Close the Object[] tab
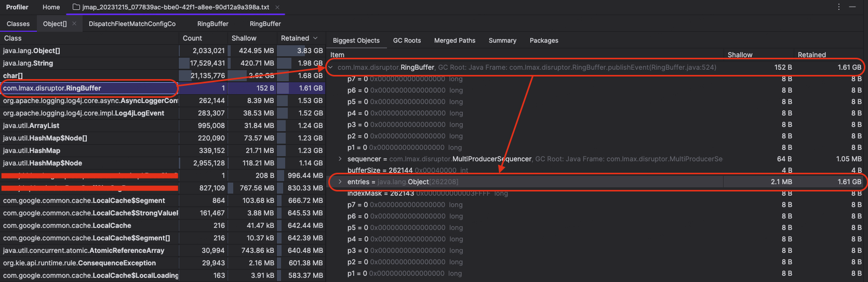This screenshot has height=282, width=868. [74, 23]
